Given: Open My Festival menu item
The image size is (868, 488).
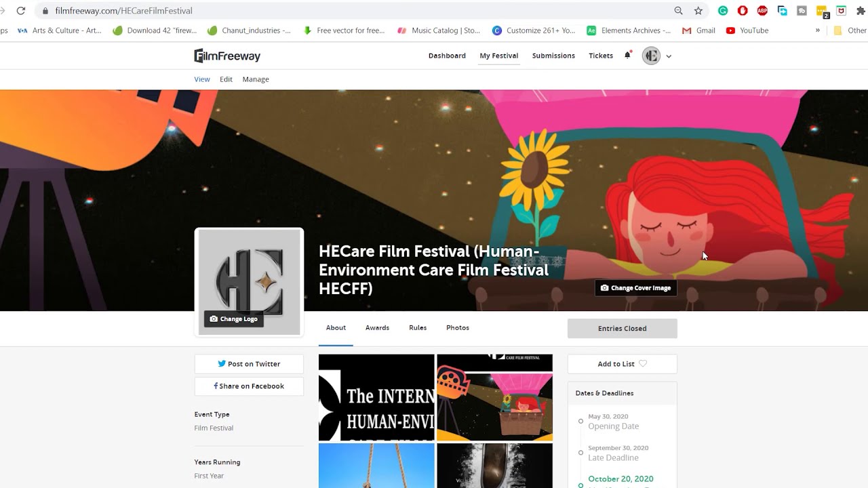Looking at the screenshot, I should coord(499,56).
